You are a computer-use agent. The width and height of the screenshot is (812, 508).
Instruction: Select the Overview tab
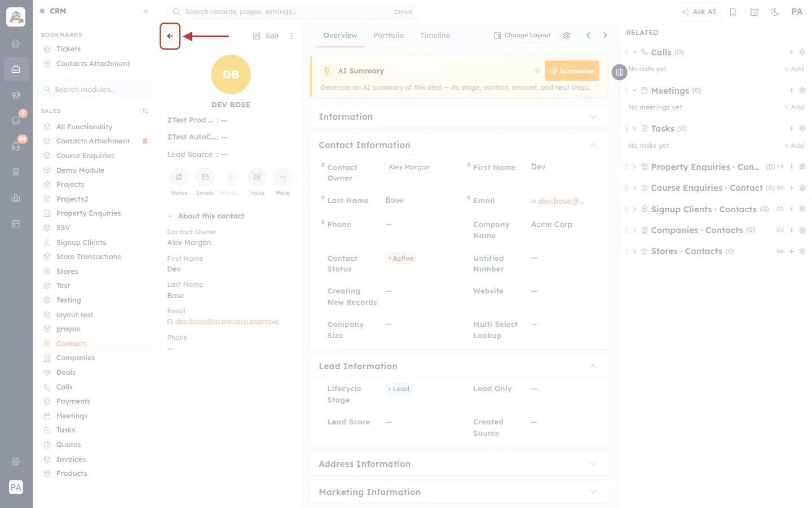(x=340, y=36)
